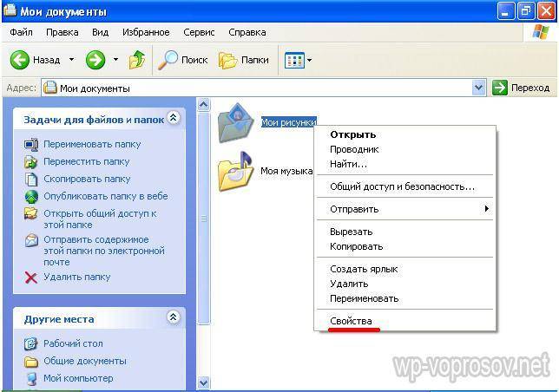Click the Рабочий стол desktop icon

[31, 343]
